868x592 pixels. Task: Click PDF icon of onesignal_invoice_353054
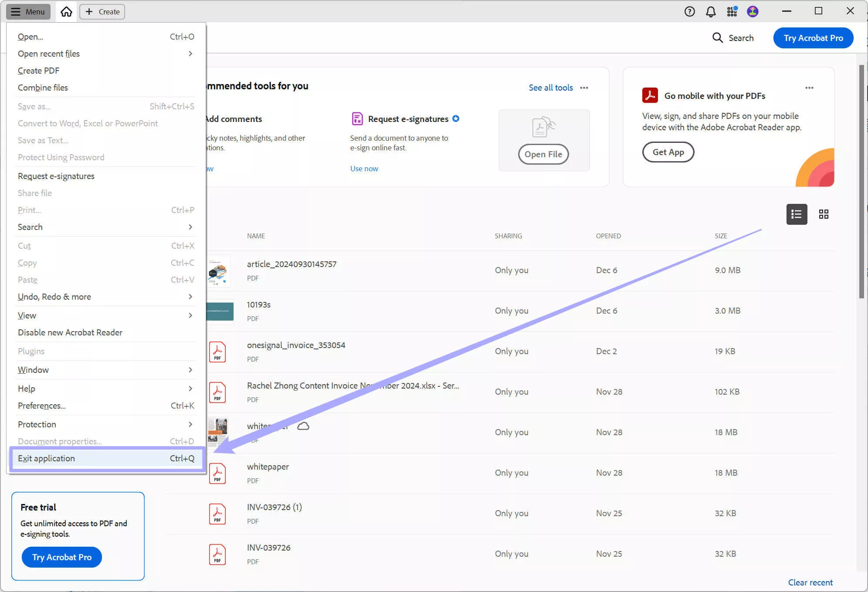(x=217, y=352)
